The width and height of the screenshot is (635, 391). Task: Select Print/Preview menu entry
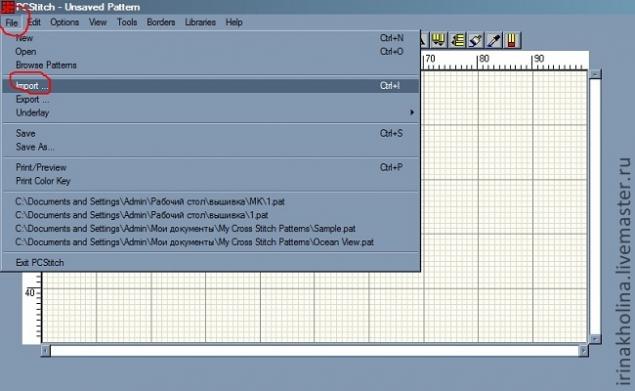coord(211,167)
